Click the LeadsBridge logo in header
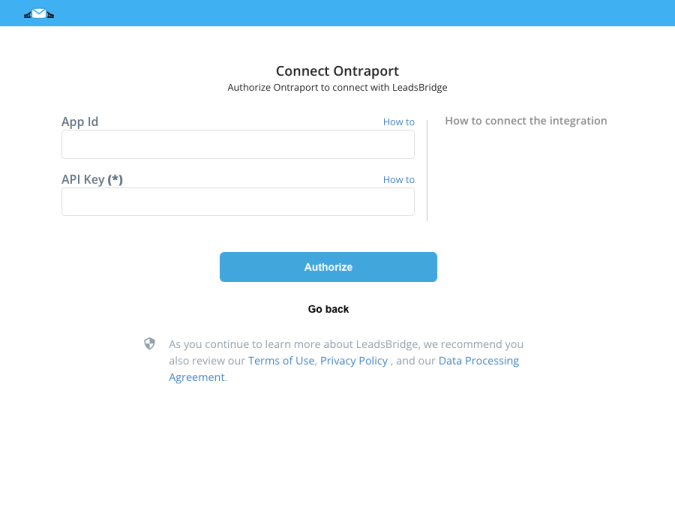675x525 pixels. [39, 14]
